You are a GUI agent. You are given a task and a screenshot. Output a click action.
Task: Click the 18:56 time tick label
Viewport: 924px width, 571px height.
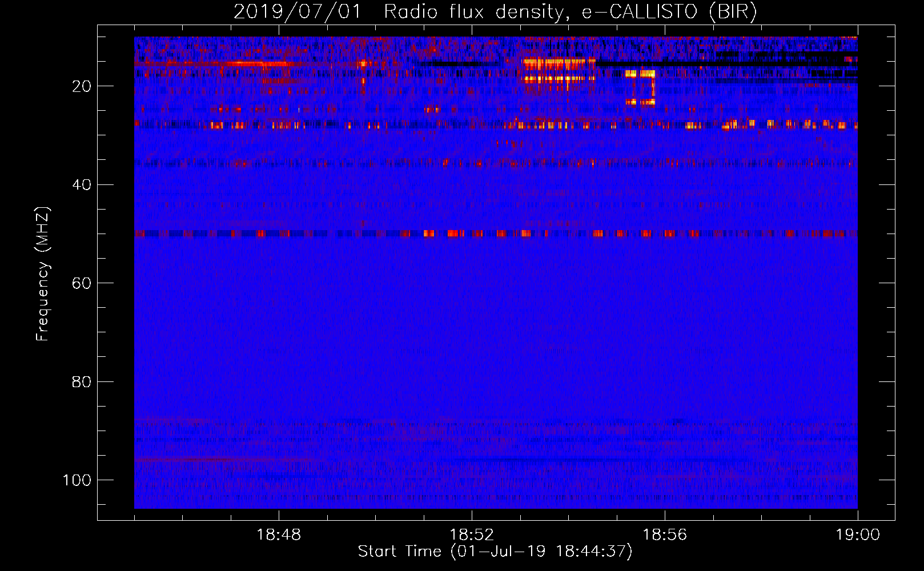pyautogui.click(x=665, y=535)
